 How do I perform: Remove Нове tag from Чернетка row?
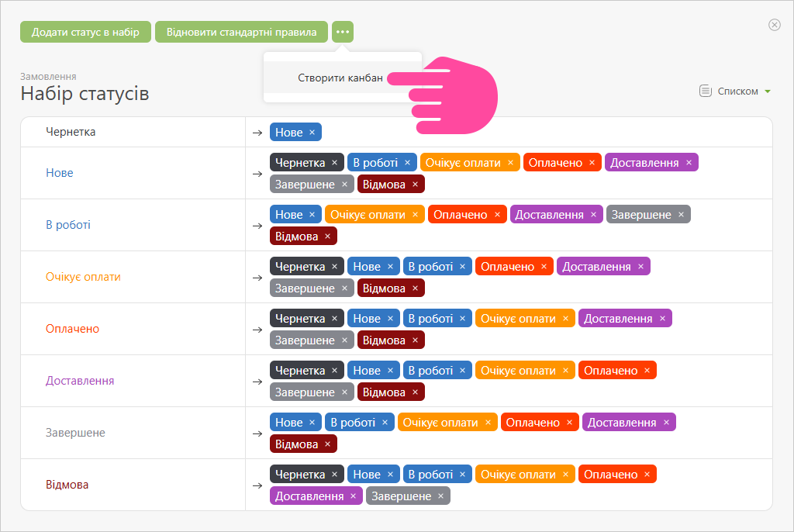tap(312, 133)
